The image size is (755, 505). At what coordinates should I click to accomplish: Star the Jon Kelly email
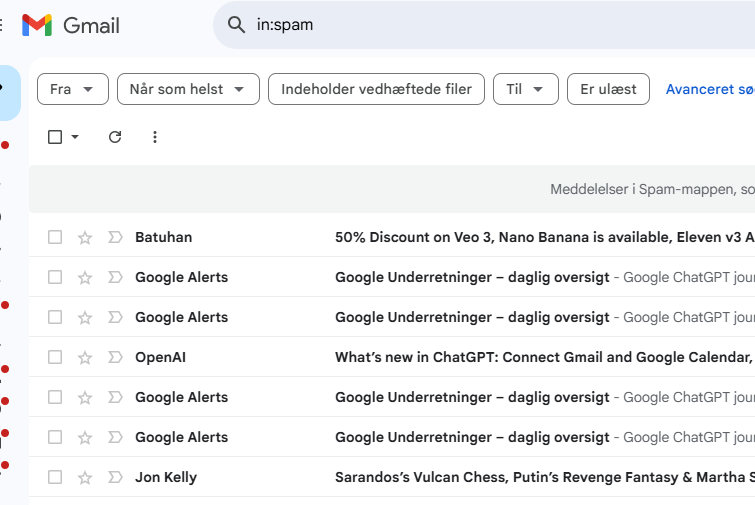point(85,477)
